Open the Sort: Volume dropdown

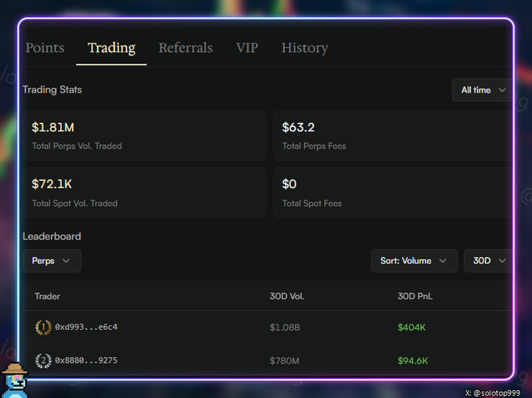(x=414, y=261)
